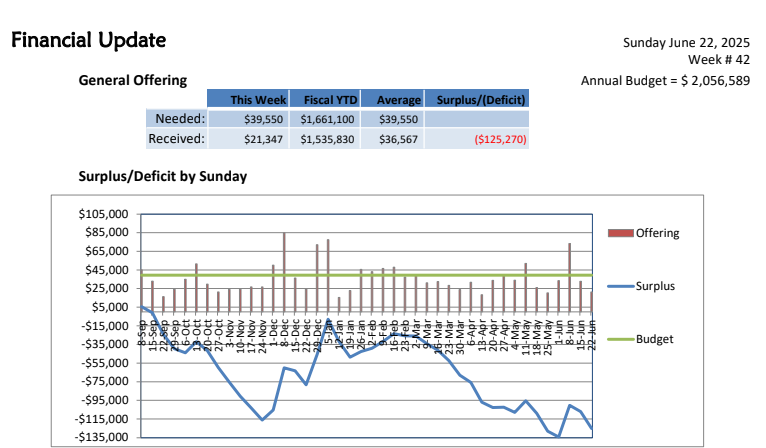Viewport: 766px width, 448px height.
Task: Click the blue Surplus legend line marker
Action: click(x=620, y=286)
